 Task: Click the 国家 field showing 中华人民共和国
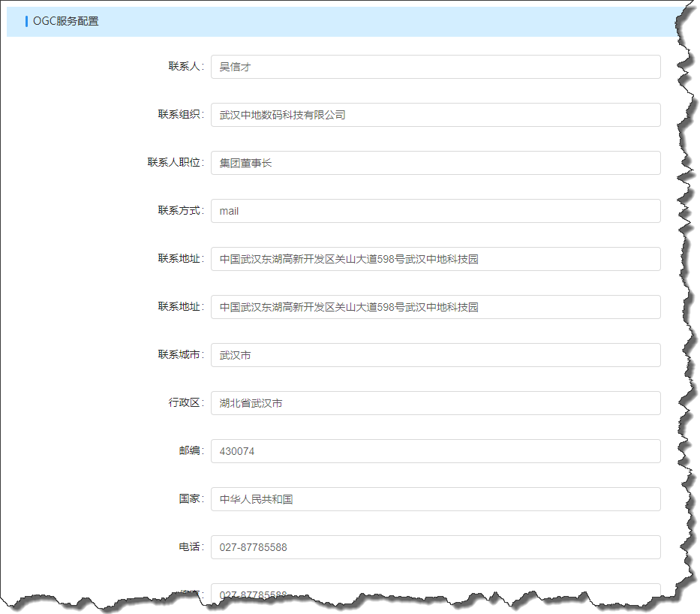(435, 499)
